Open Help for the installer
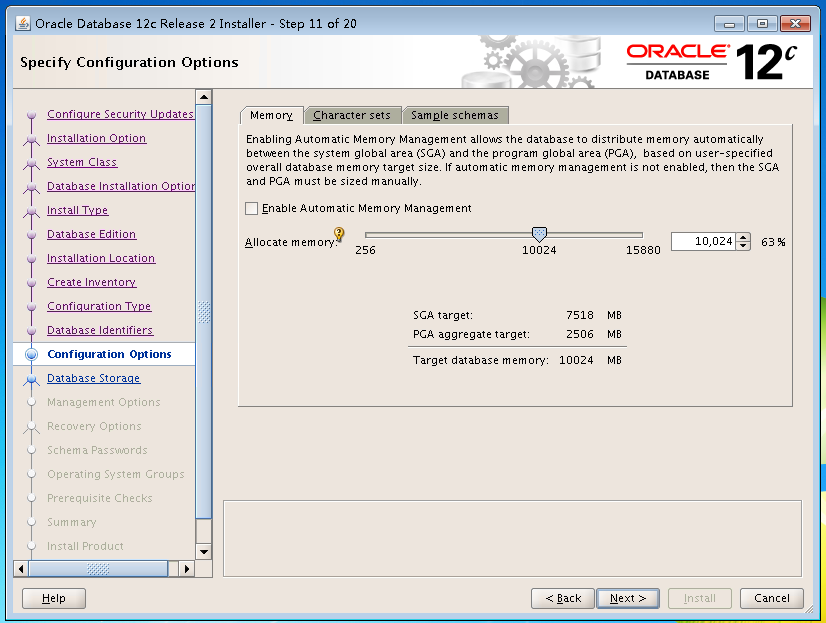 (54, 598)
